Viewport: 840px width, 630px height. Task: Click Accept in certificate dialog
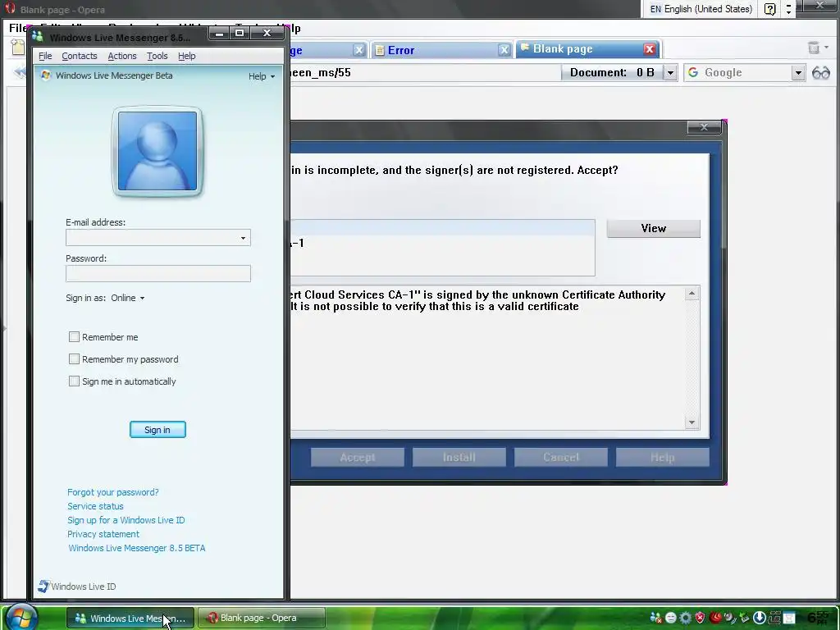click(x=358, y=457)
